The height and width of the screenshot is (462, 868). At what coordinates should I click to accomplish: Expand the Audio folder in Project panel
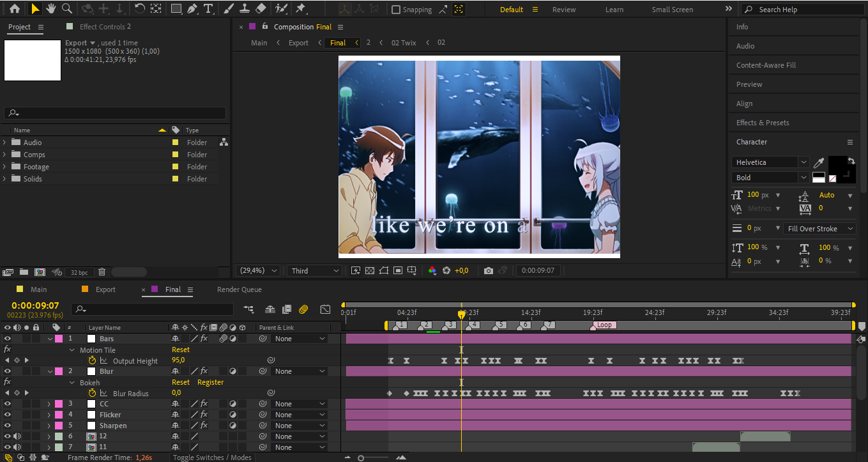click(x=4, y=142)
